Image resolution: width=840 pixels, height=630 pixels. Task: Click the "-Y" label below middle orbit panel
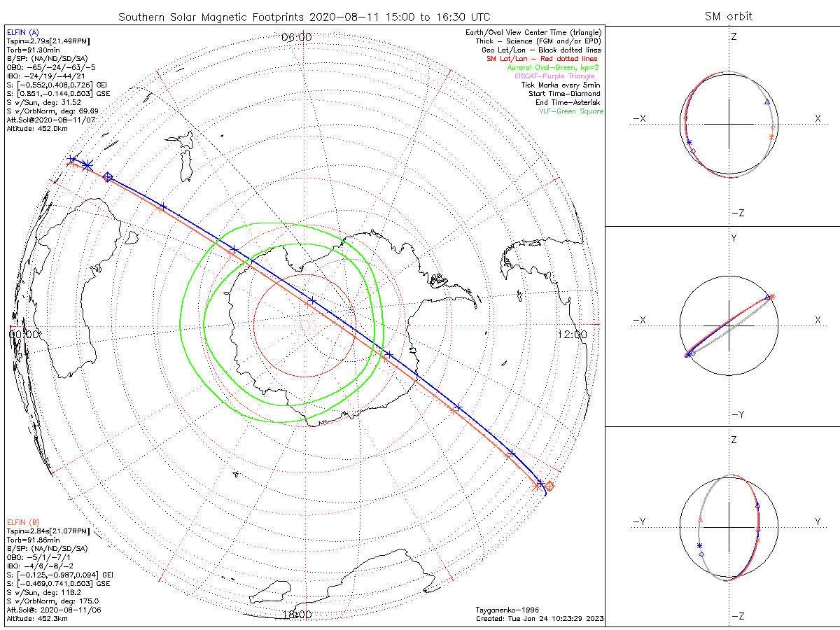737,415
